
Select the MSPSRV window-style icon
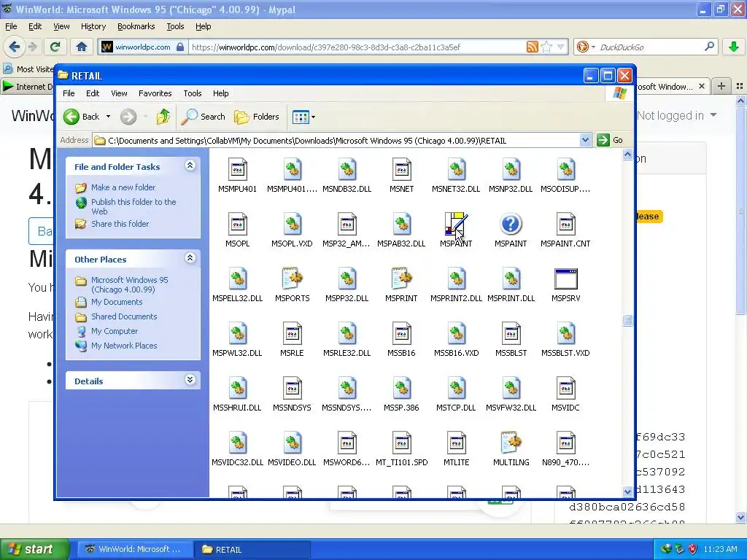565,279
